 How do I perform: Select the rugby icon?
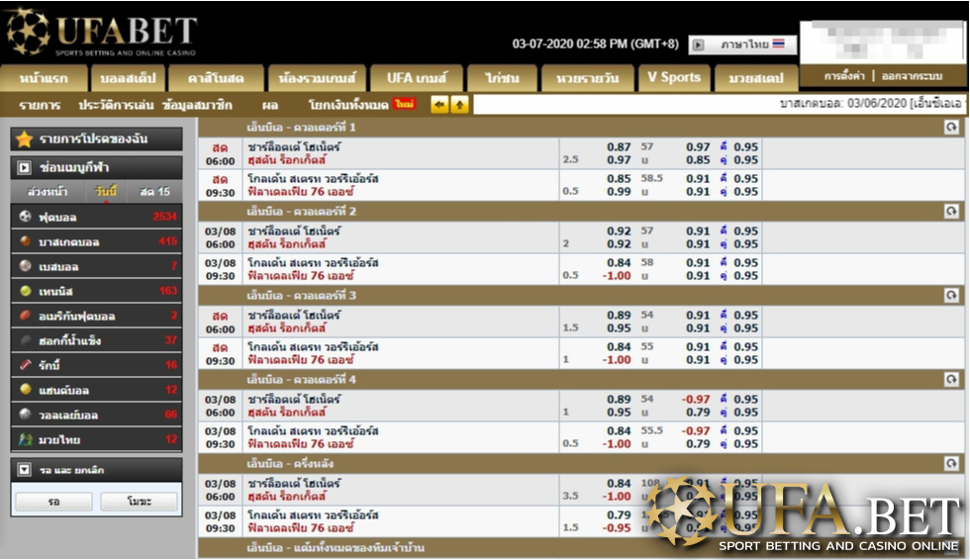point(26,365)
